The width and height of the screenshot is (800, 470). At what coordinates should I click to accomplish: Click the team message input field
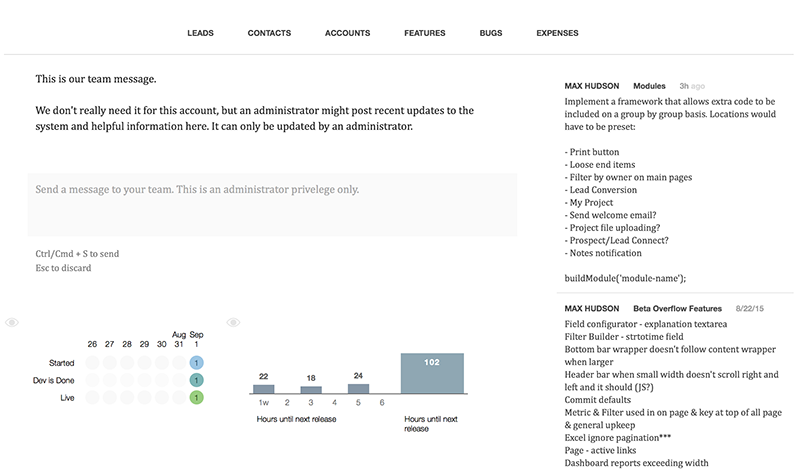[272, 205]
